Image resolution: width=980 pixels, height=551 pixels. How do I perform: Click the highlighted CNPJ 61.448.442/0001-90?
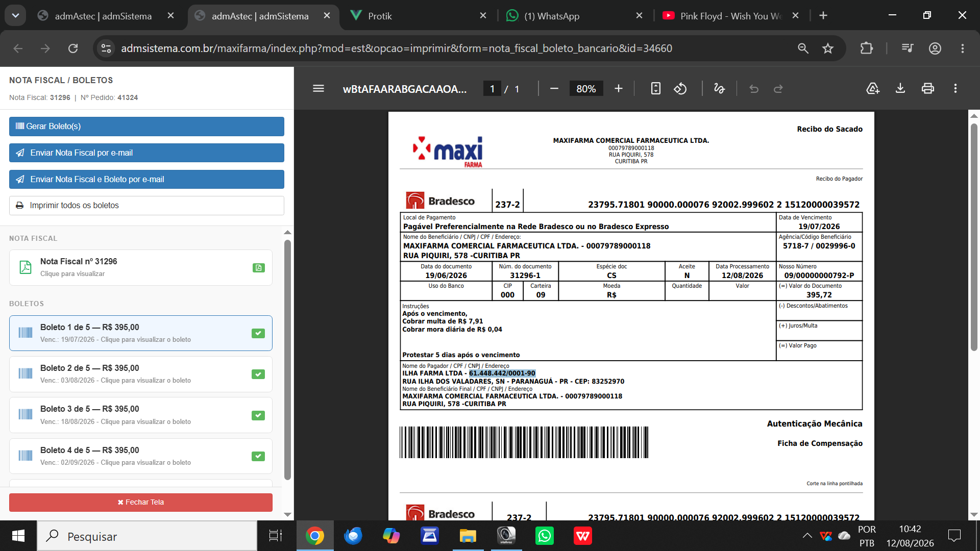502,373
